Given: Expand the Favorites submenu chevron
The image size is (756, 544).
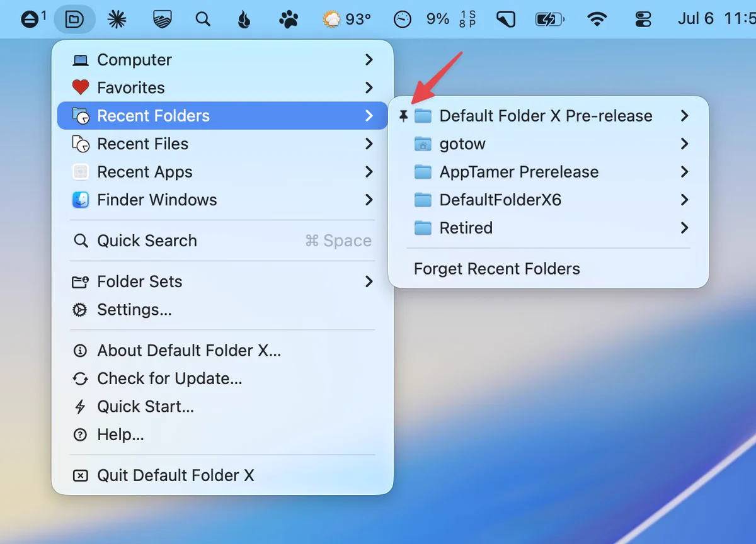Looking at the screenshot, I should pos(369,88).
